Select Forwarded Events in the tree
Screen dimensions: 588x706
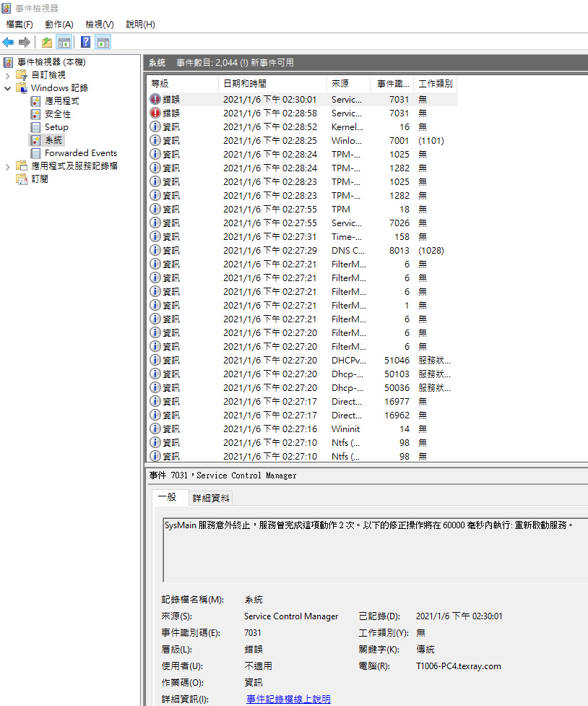[x=81, y=153]
